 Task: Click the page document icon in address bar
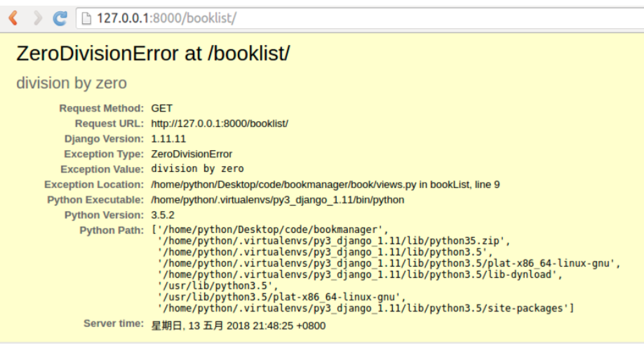coord(86,18)
